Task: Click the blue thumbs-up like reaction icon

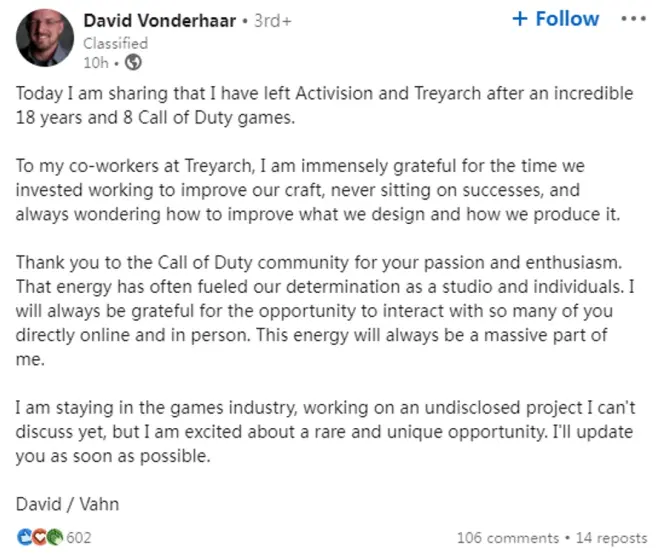Action: click(x=25, y=537)
